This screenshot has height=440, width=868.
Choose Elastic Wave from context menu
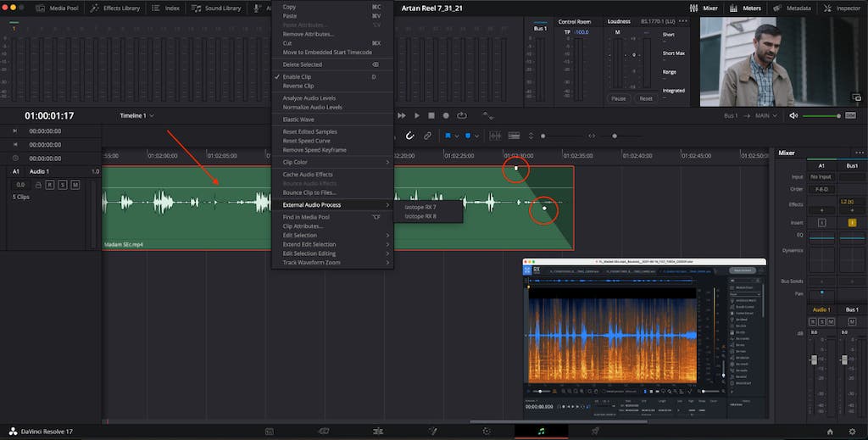click(298, 120)
